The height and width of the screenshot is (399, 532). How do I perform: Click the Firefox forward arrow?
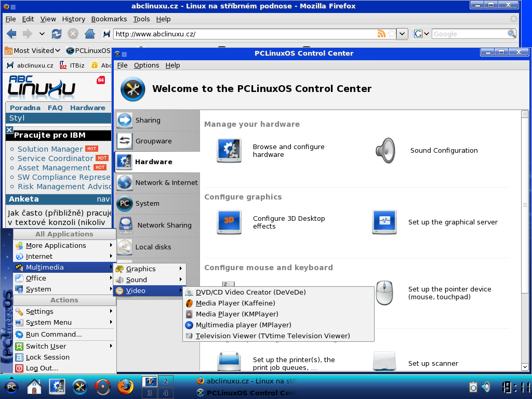click(28, 34)
